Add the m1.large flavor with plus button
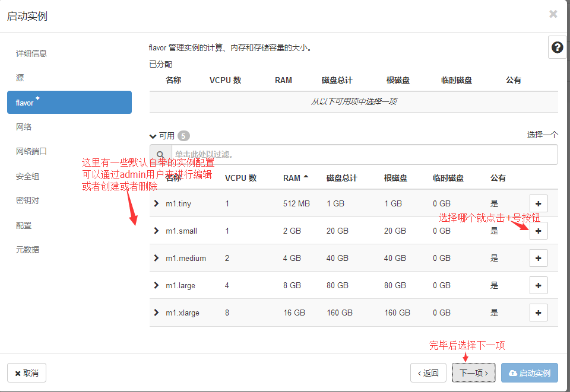570x392 pixels. (x=538, y=285)
